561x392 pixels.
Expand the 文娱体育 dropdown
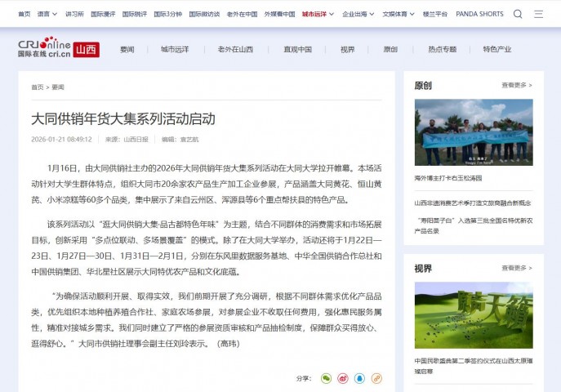tap(398, 14)
